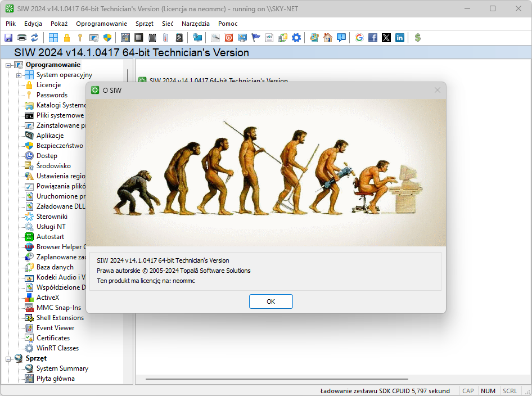Expand the System operacyjny tree node
The image size is (532, 396).
point(19,75)
